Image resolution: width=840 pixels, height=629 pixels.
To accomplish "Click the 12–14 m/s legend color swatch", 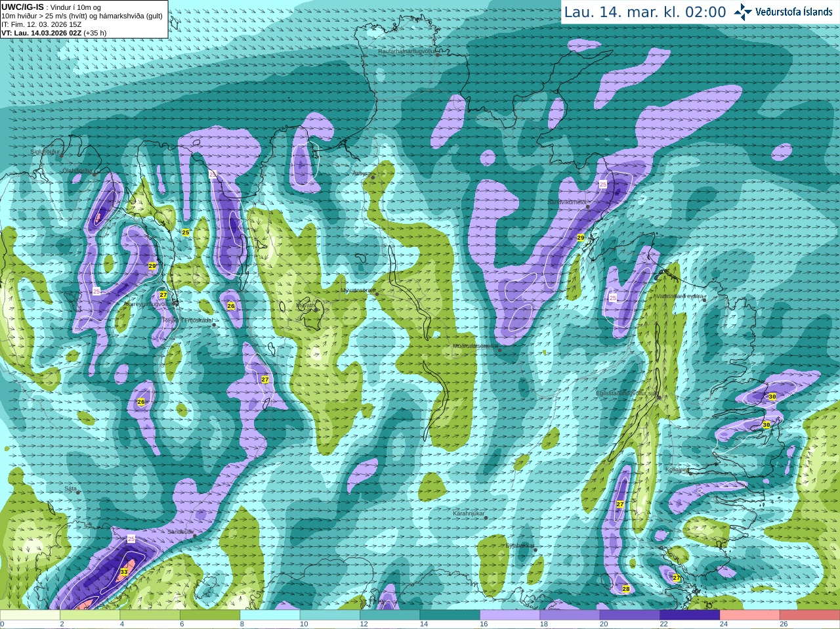I will click(x=390, y=615).
